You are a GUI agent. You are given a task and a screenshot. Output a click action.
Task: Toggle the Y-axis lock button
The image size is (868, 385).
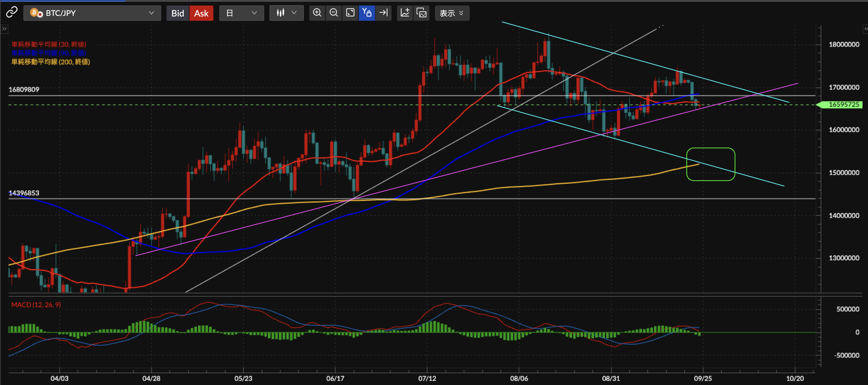tap(367, 13)
